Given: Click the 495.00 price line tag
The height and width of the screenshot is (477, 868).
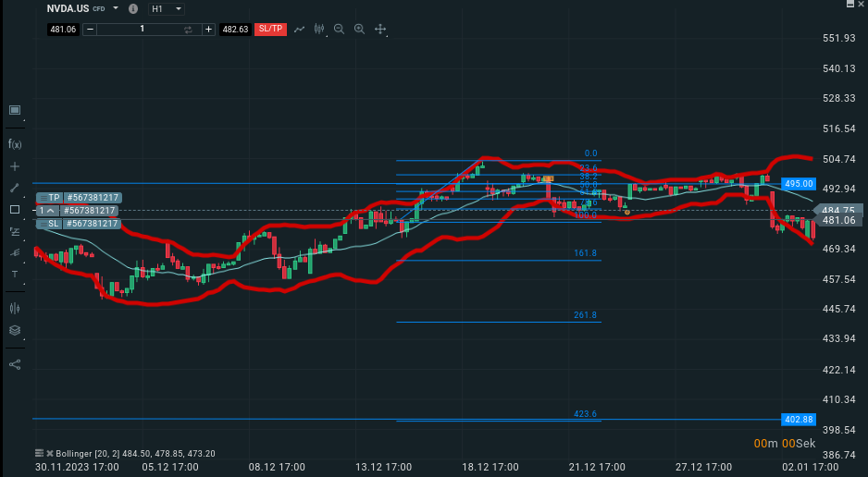Looking at the screenshot, I should pos(799,184).
